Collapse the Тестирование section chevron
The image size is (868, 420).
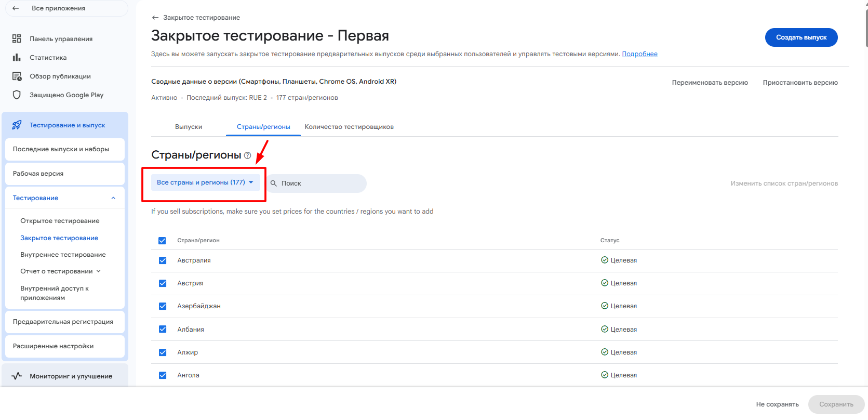coord(113,198)
